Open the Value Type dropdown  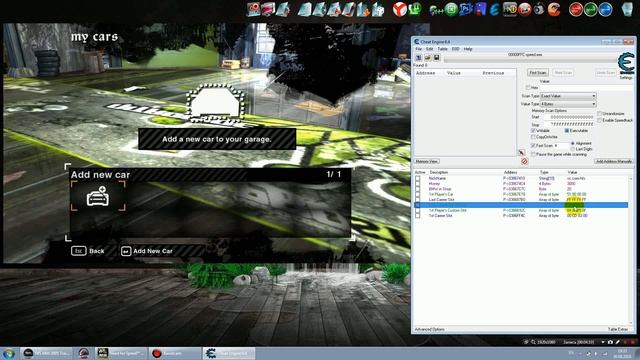(x=568, y=104)
